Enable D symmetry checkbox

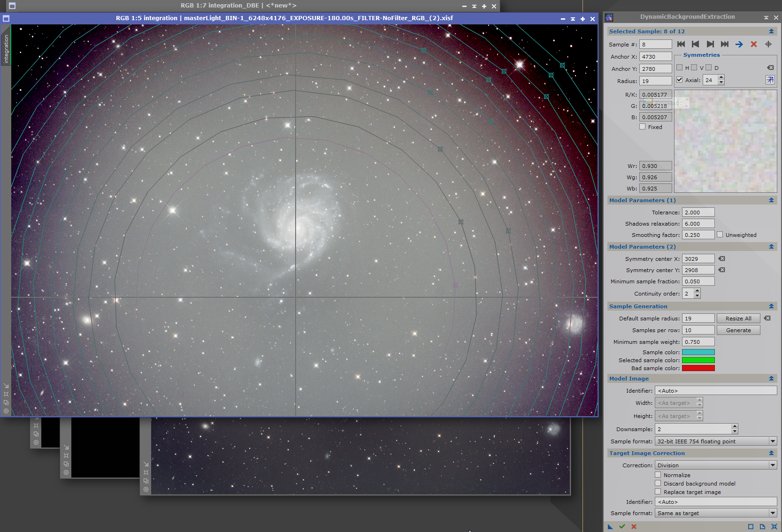coord(708,68)
